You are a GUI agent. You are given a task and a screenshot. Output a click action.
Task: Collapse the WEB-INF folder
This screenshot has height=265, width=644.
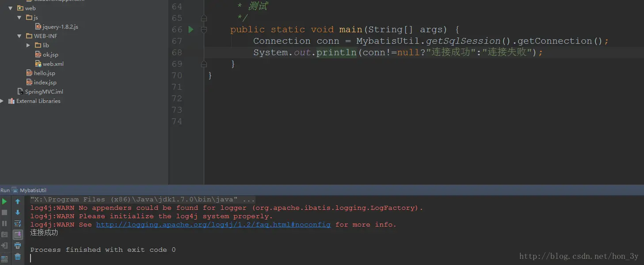pos(19,36)
